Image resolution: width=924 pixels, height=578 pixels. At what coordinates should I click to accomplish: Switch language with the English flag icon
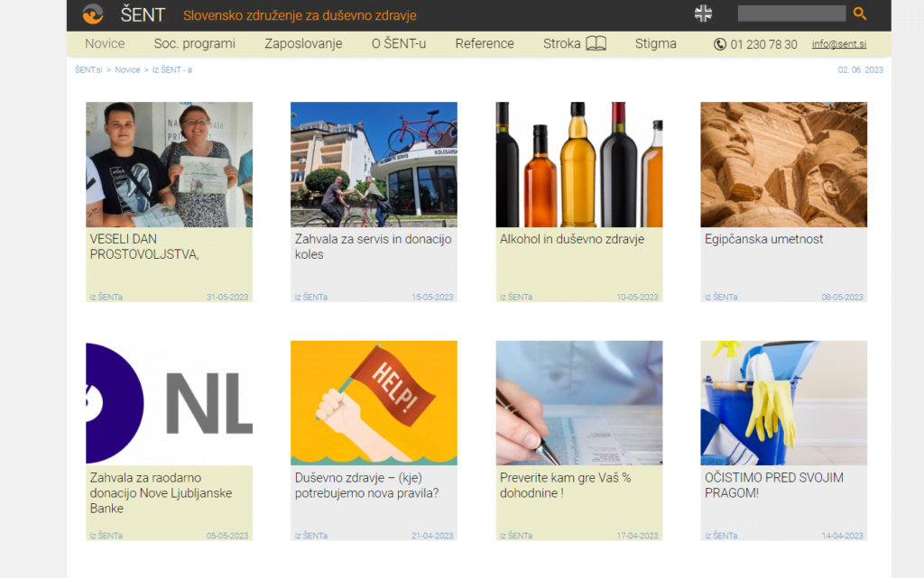(703, 14)
